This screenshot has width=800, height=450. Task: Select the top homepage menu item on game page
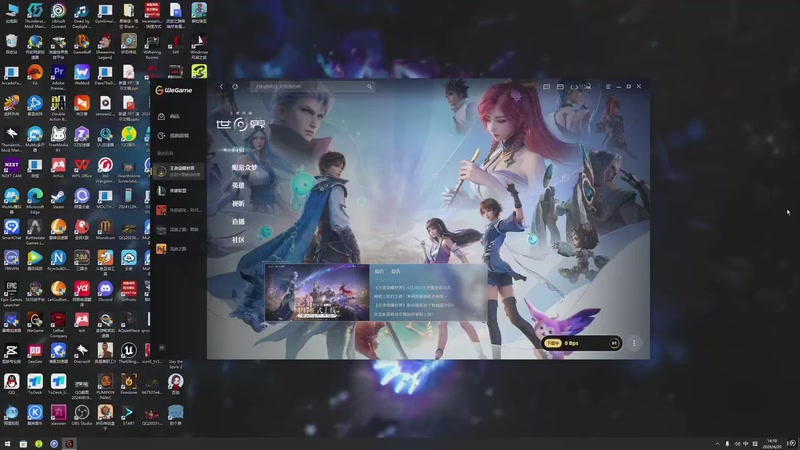(238, 150)
